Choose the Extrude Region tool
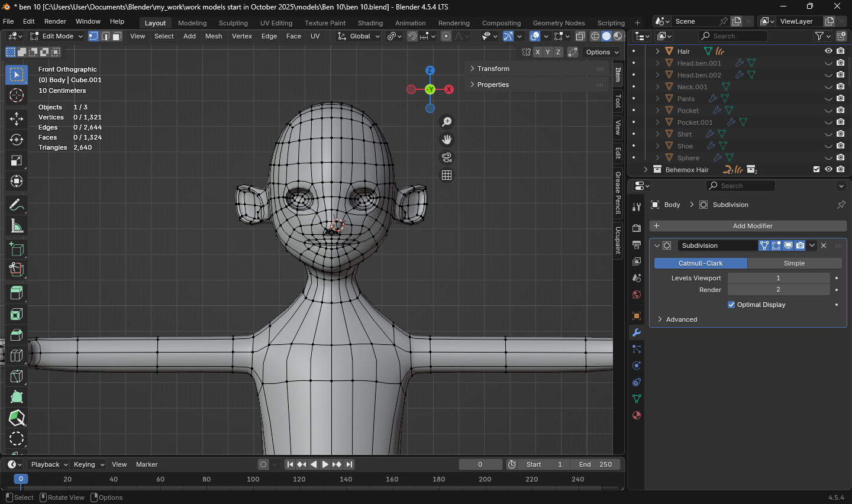Viewport: 852px width, 504px height. pos(17,293)
